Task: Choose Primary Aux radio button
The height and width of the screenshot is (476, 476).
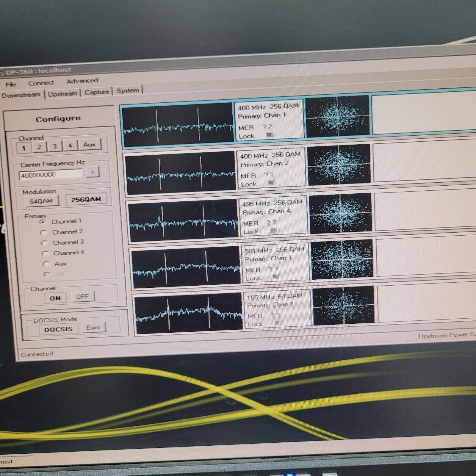Action: point(46,264)
